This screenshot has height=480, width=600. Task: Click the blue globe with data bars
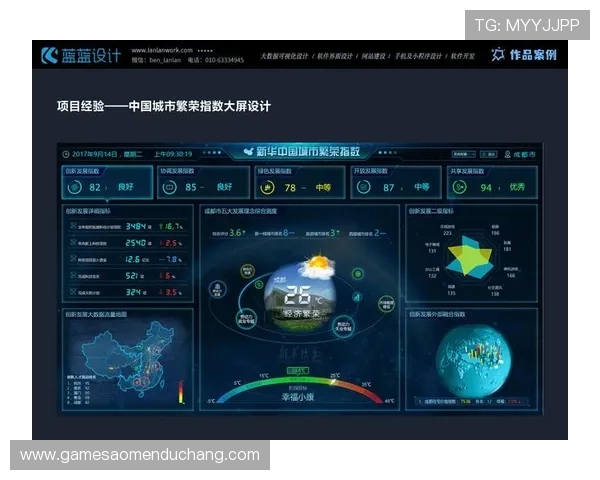coord(474,362)
